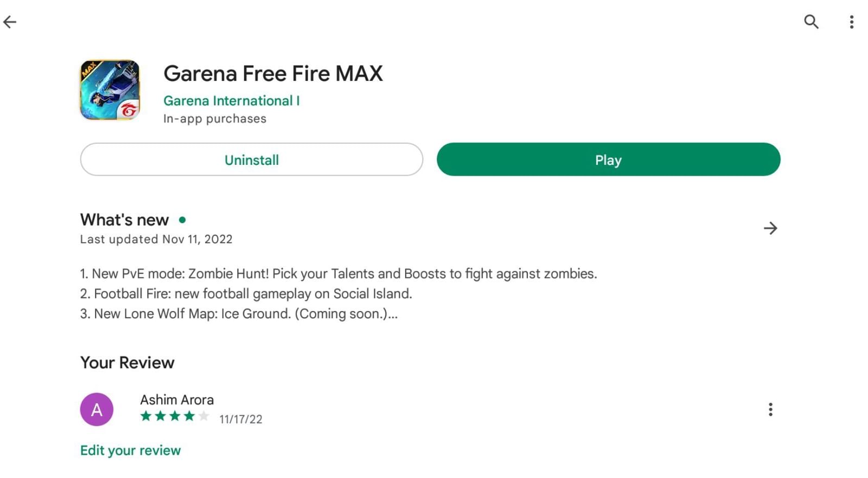Tap the back arrow to leave app page
Image resolution: width=868 pixels, height=478 pixels.
coord(9,22)
